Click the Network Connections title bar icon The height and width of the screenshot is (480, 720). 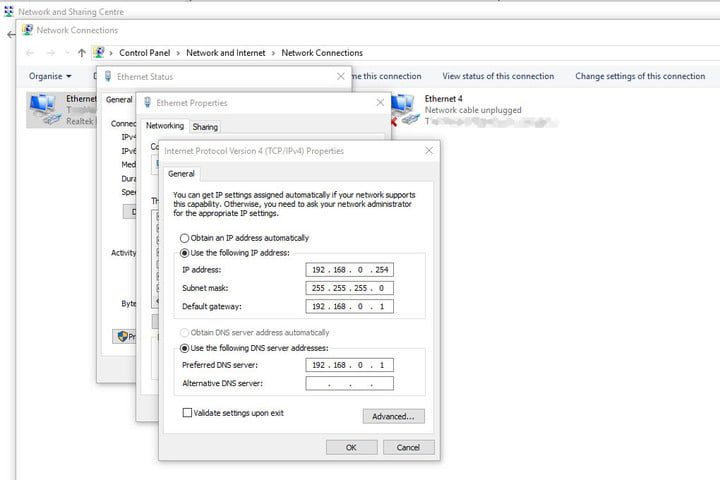point(27,31)
